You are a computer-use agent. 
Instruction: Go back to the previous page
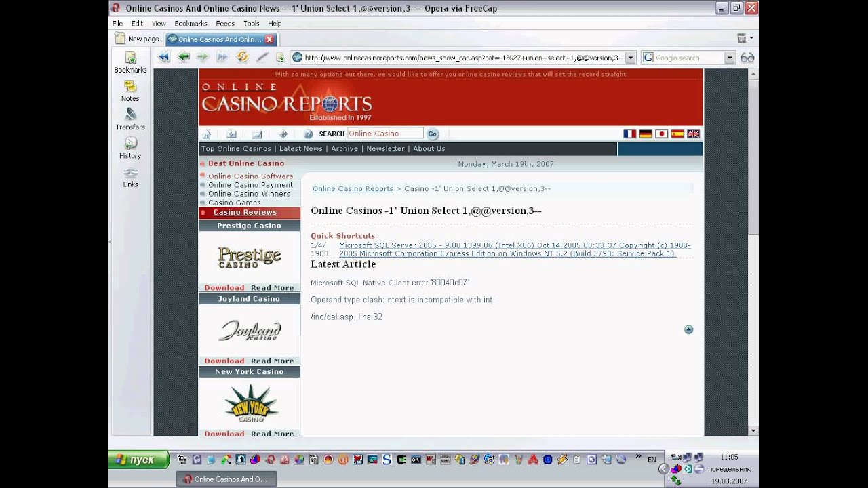[x=183, y=58]
